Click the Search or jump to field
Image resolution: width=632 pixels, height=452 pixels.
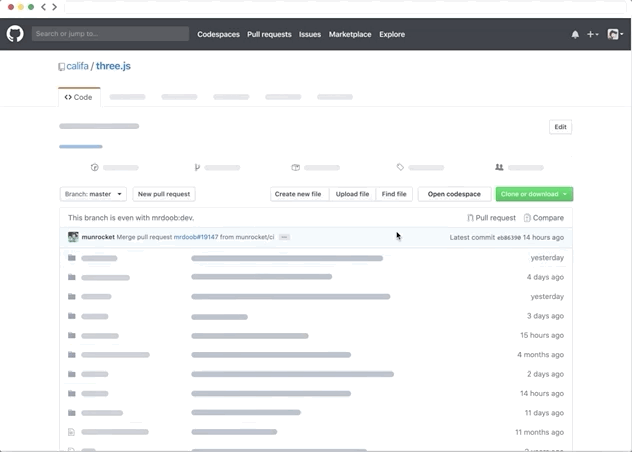tap(110, 34)
